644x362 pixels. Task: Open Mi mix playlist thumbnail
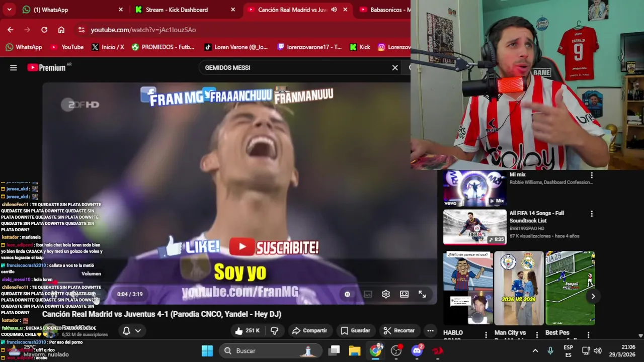(474, 188)
